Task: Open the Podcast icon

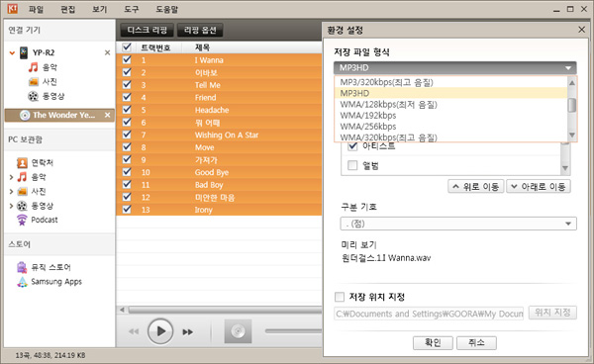Action: 22,220
